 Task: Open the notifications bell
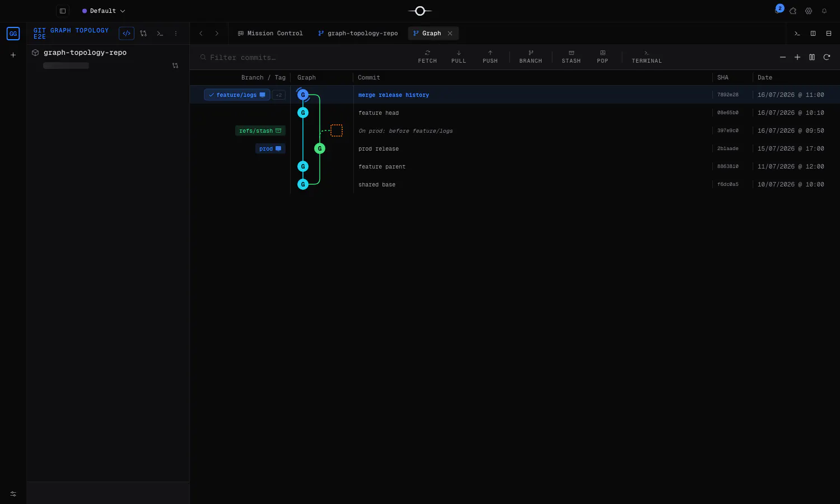(824, 11)
